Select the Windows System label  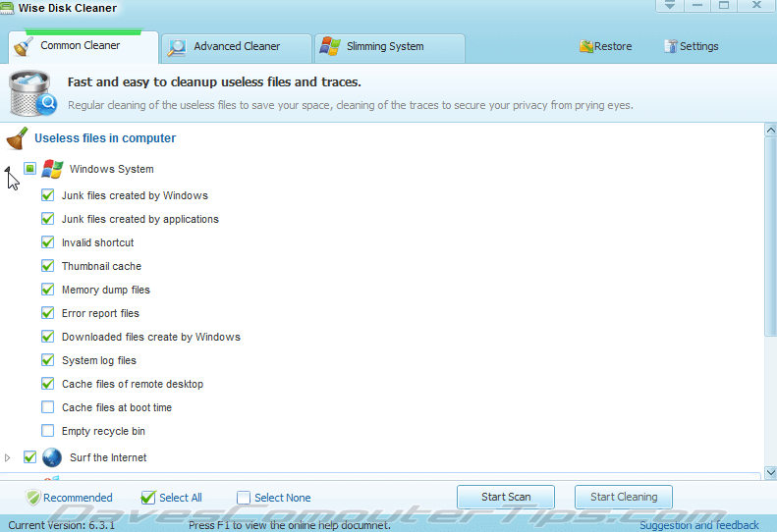[x=112, y=169]
